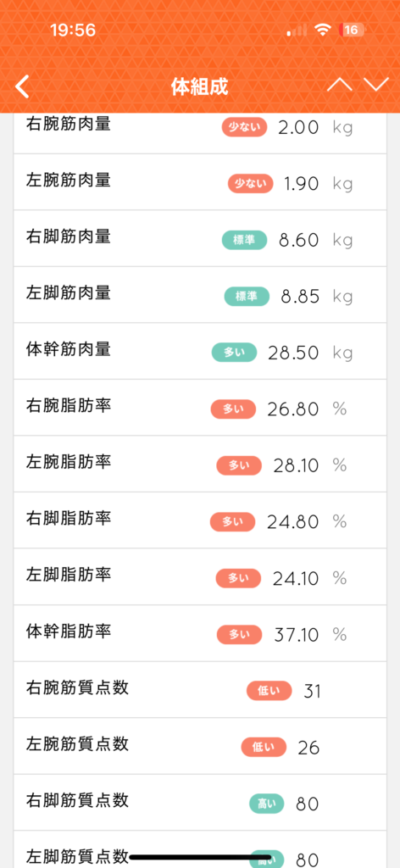Go to next record with down chevron
The image size is (400, 868).
pyautogui.click(x=376, y=86)
